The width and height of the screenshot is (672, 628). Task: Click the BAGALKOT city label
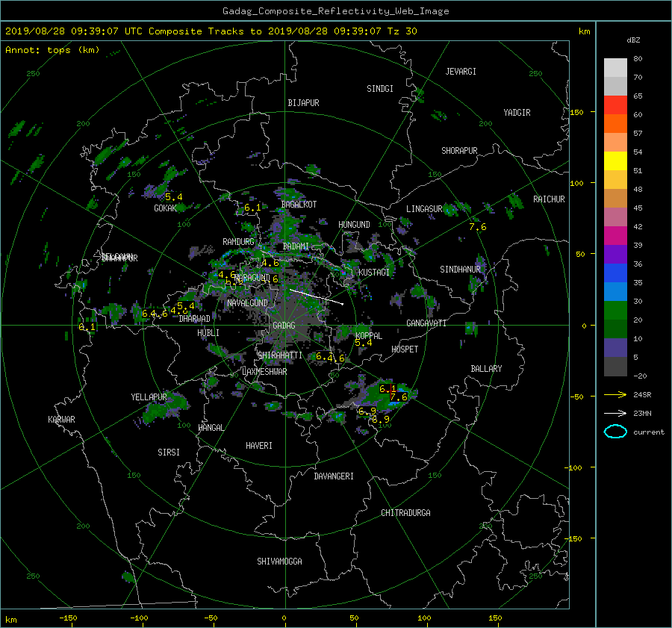click(x=299, y=205)
